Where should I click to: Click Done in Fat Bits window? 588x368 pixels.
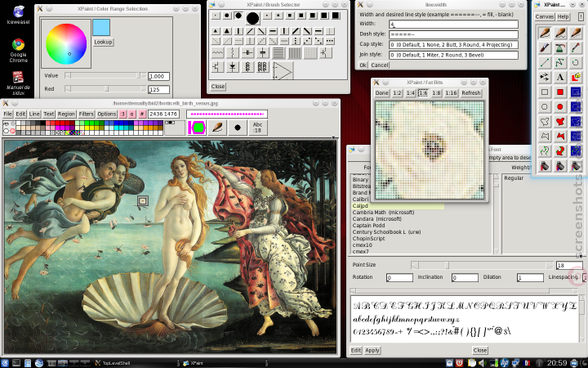coord(381,92)
